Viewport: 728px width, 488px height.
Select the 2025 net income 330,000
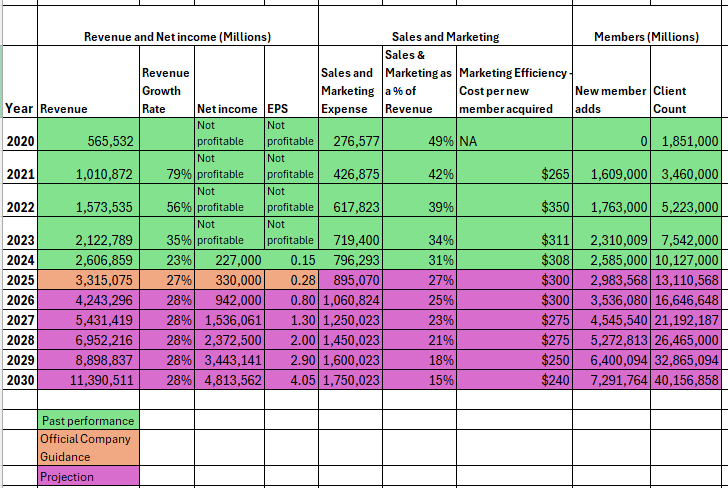(229, 280)
